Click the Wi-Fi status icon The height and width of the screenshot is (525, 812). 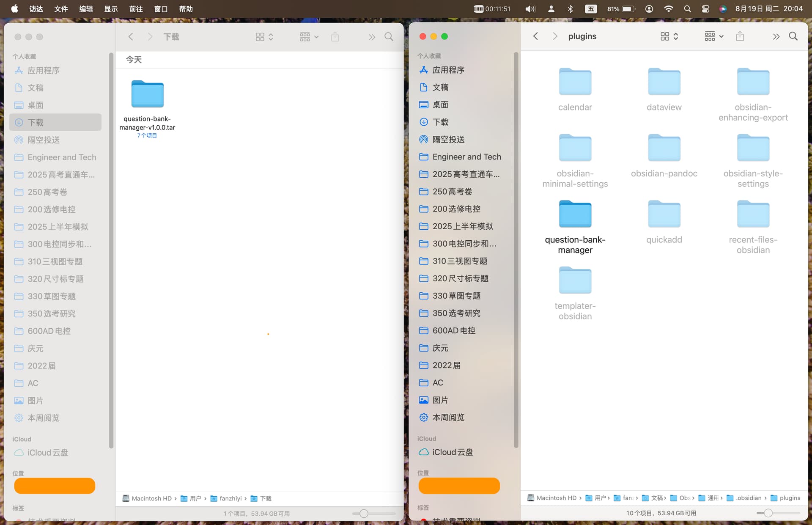[668, 9]
